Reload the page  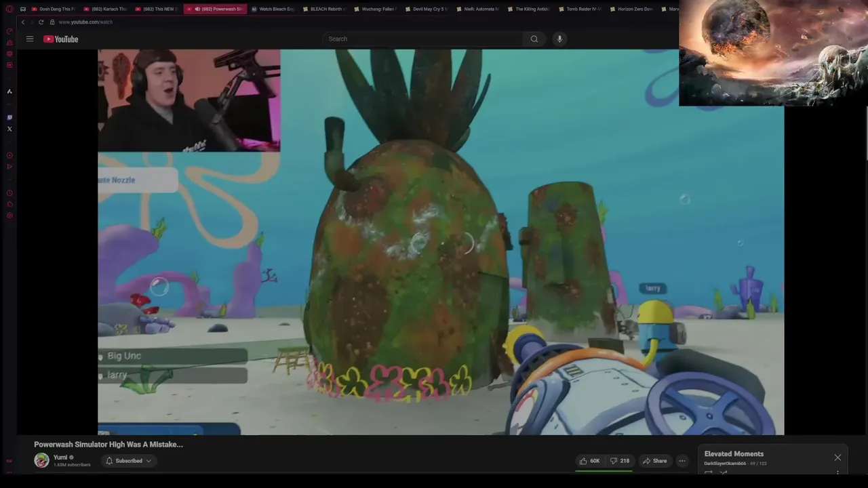click(41, 22)
